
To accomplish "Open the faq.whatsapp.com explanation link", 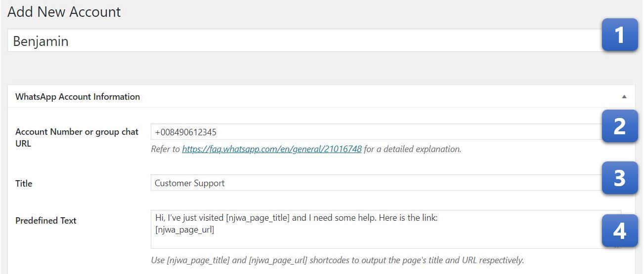I will tap(272, 149).
